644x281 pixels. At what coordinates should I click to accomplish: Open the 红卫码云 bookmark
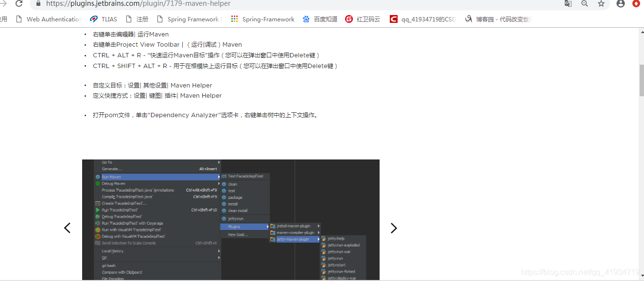coord(363,19)
